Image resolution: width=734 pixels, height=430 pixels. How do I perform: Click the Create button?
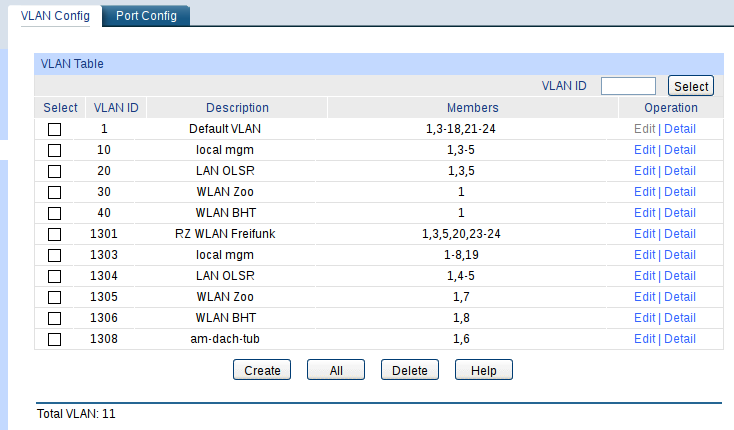tap(262, 370)
